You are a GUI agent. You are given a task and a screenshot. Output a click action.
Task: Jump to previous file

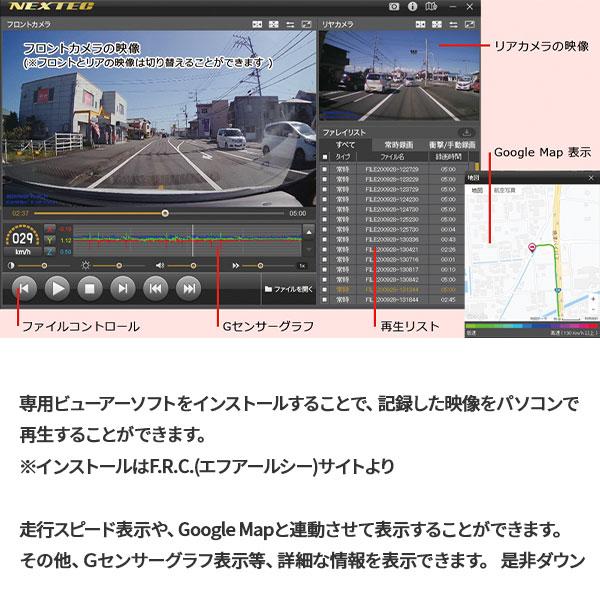pyautogui.click(x=24, y=289)
